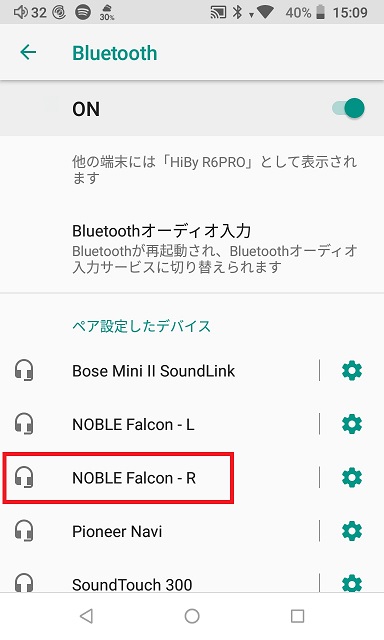Tap the Spotify icon in status bar
Screen dimensions: 384x640
click(83, 12)
